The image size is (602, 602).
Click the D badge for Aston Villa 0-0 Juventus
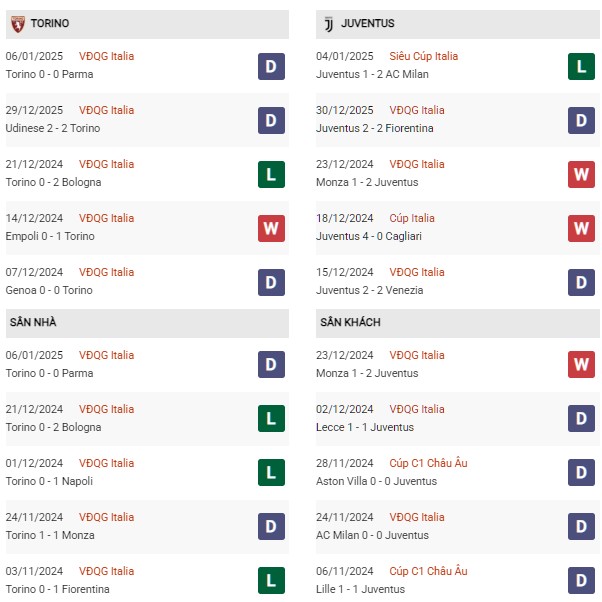[x=581, y=472]
